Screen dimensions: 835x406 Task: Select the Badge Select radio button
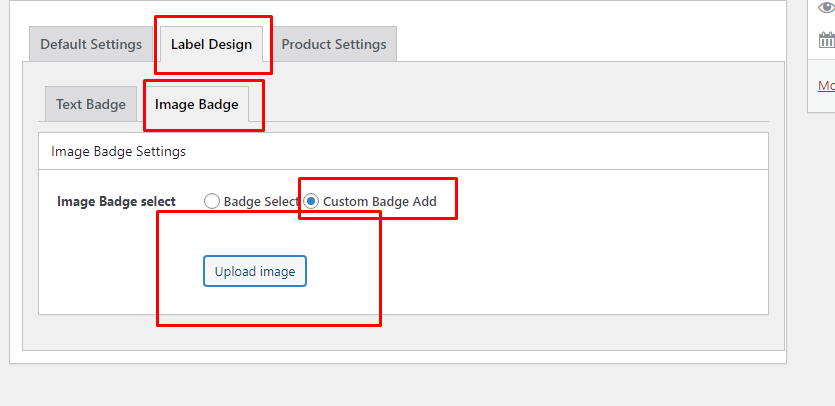click(211, 201)
